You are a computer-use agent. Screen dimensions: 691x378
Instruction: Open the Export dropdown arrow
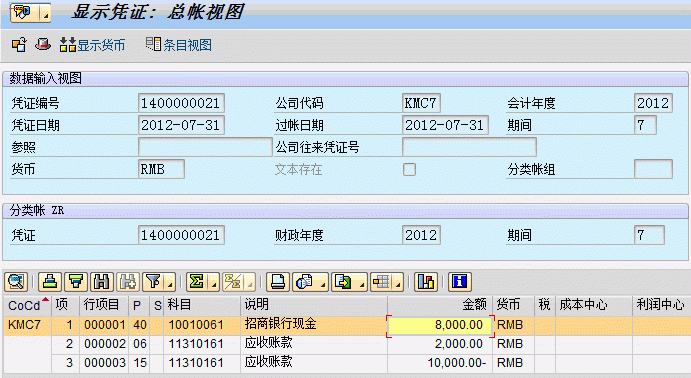362,282
